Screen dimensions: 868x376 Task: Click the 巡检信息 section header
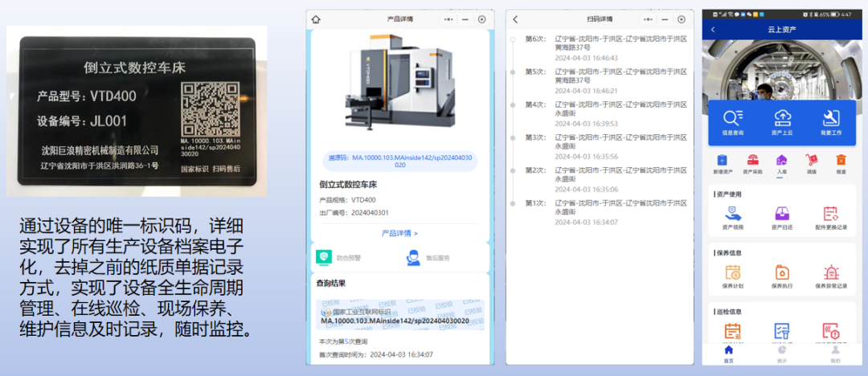[x=727, y=311]
